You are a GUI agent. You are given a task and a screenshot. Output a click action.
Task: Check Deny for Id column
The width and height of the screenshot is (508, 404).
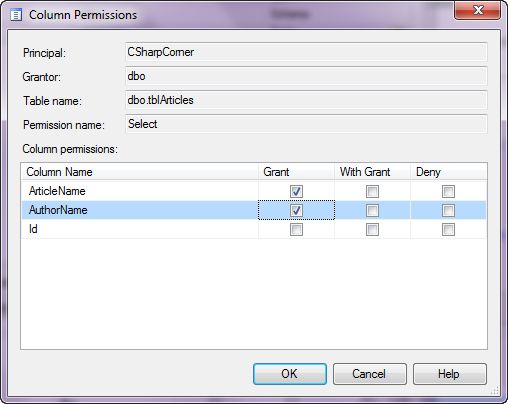click(x=448, y=229)
